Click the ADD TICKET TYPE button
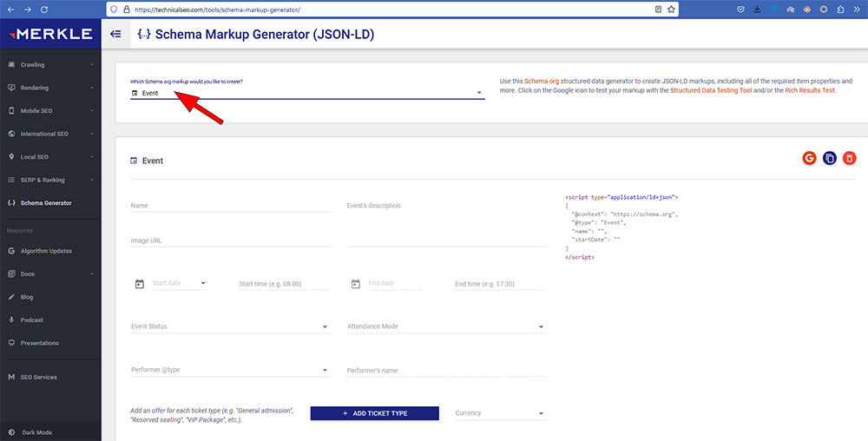The height and width of the screenshot is (441, 868). pos(375,413)
